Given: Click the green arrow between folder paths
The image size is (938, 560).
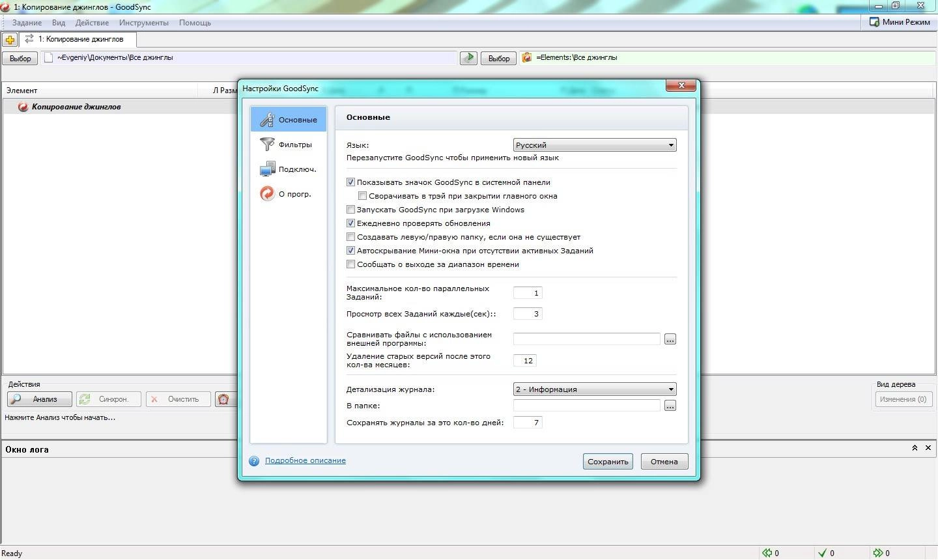Looking at the screenshot, I should click(468, 58).
